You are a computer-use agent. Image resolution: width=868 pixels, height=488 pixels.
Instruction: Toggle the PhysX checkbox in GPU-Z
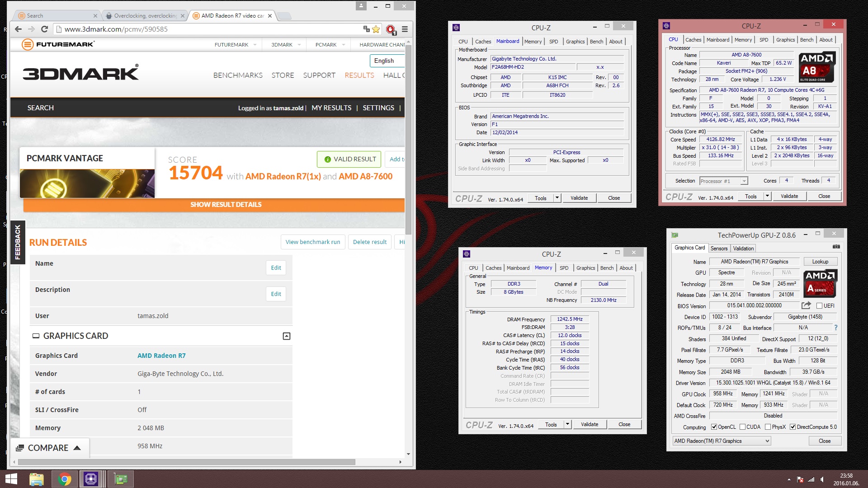click(x=768, y=427)
